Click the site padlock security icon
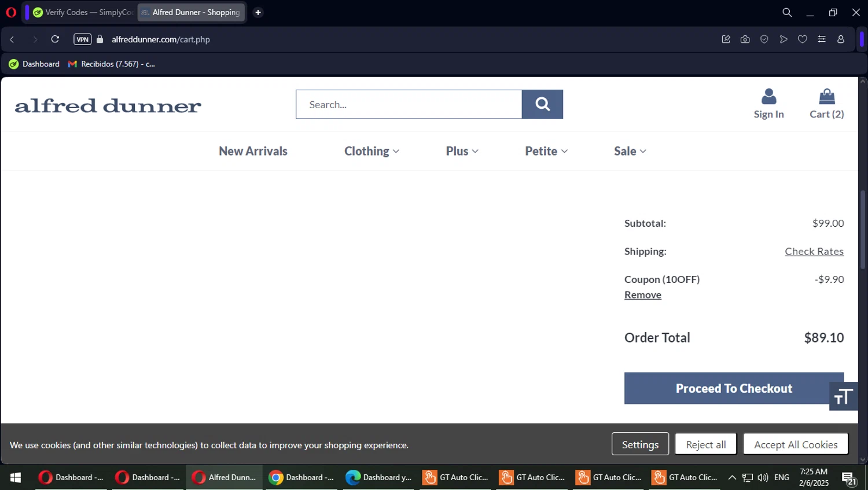Screen dimensions: 868x490 coord(100,39)
